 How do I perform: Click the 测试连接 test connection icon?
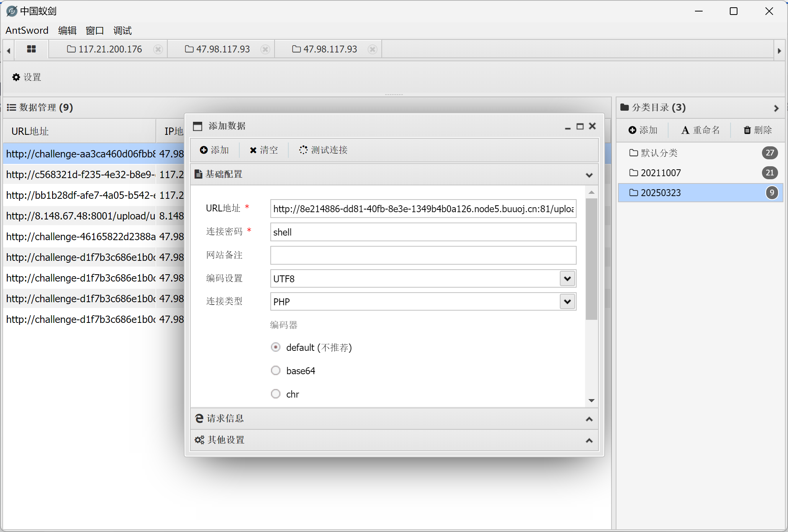303,150
